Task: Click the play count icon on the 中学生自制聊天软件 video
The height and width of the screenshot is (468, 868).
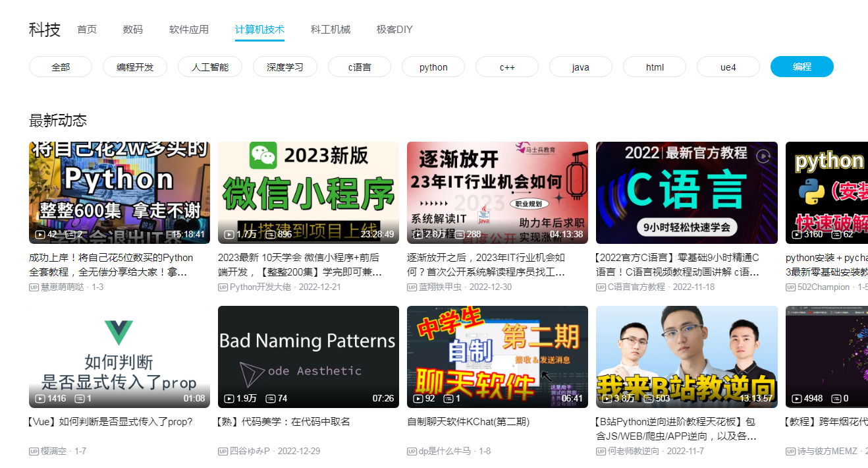Action: click(x=418, y=399)
